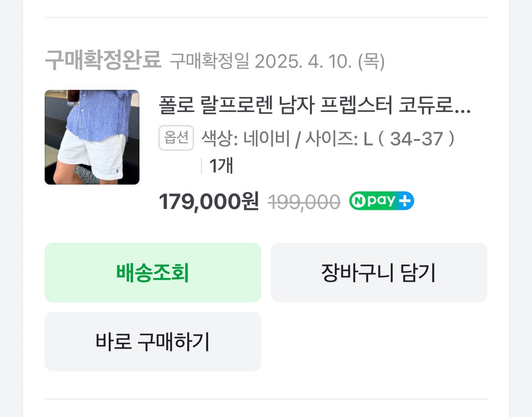Click 장바구니 담기 to add to cart

tap(378, 272)
